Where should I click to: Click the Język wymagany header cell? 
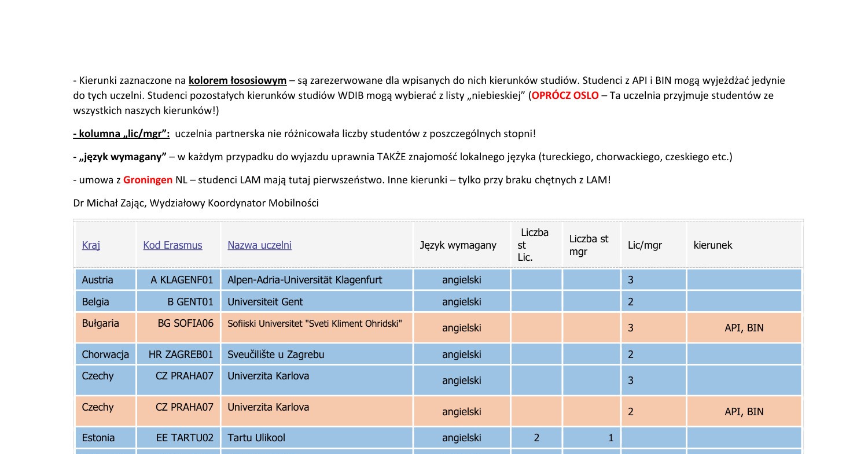pos(458,245)
